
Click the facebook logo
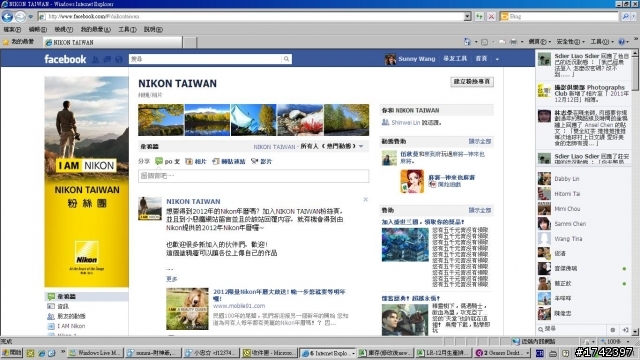click(x=65, y=59)
